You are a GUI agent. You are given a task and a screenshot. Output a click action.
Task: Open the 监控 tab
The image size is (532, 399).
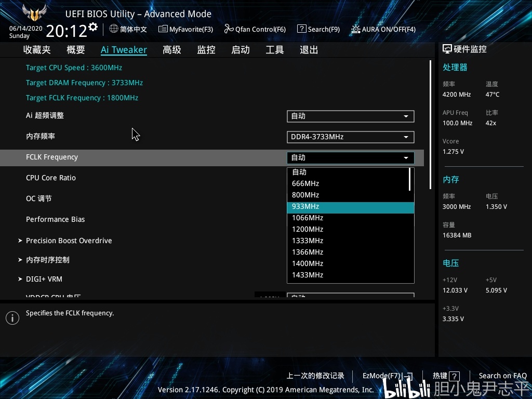point(206,50)
